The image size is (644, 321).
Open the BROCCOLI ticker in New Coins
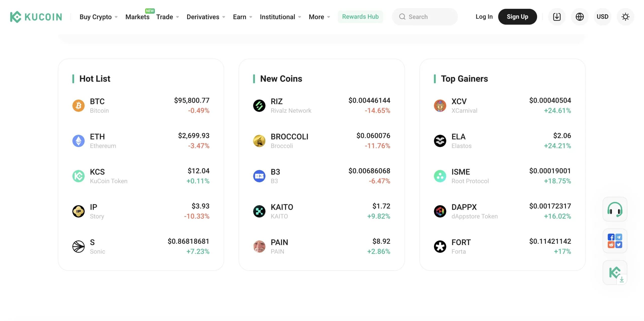tap(289, 137)
